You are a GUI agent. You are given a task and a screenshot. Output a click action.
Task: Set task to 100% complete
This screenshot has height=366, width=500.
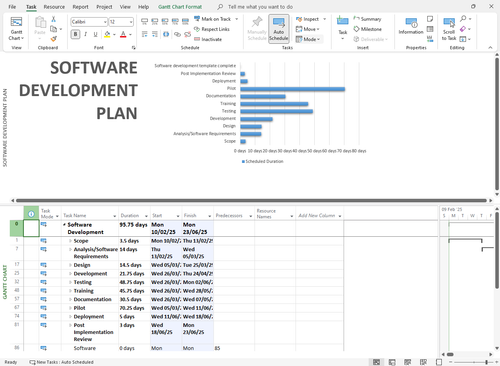185,22
